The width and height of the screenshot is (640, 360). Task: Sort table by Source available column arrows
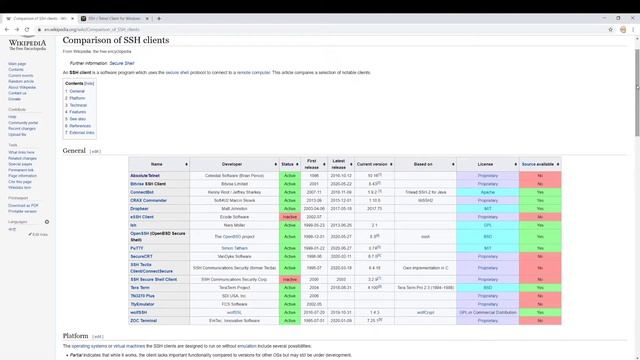point(558,164)
